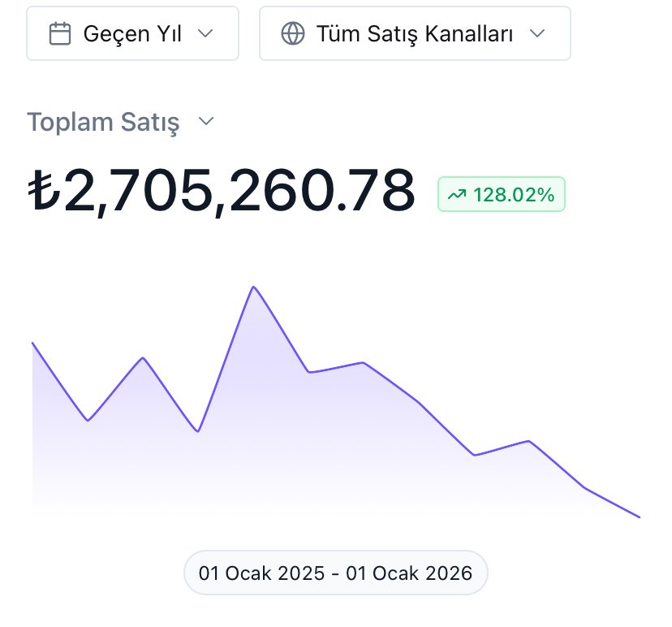Click the first dip after the chart's start
This screenshot has width=672, height=627.
(88, 420)
